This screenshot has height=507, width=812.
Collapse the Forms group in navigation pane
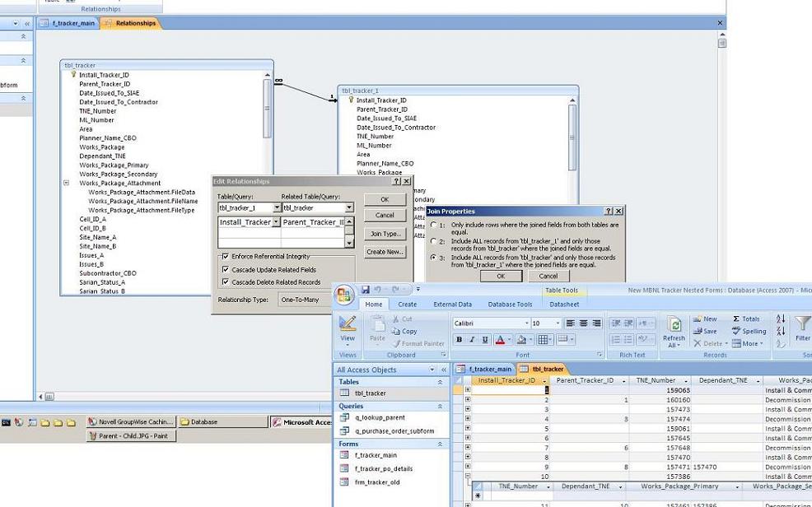pyautogui.click(x=440, y=444)
